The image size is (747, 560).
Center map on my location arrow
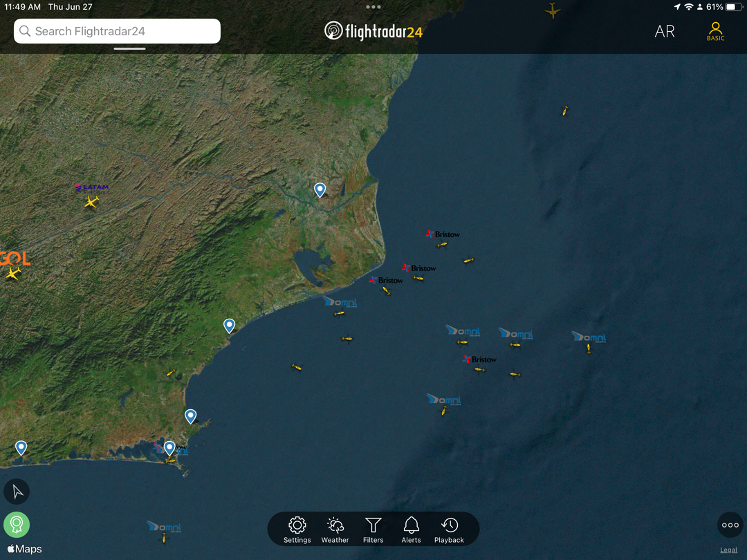click(x=17, y=492)
